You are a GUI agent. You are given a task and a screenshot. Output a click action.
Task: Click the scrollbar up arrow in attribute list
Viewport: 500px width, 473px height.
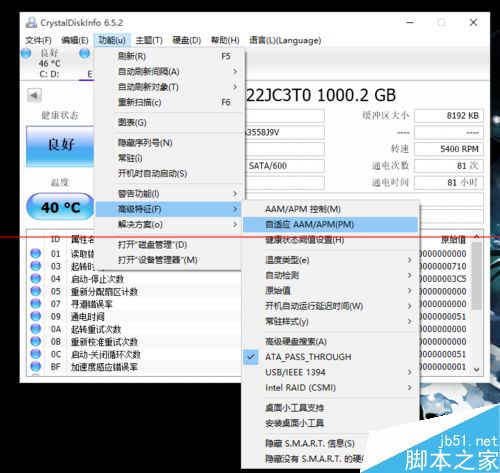tap(477, 236)
